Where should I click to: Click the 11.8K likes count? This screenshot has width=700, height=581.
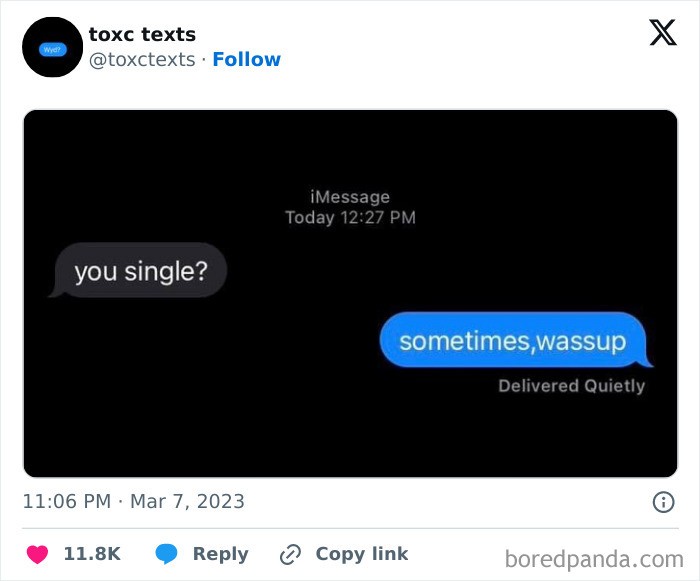[92, 554]
